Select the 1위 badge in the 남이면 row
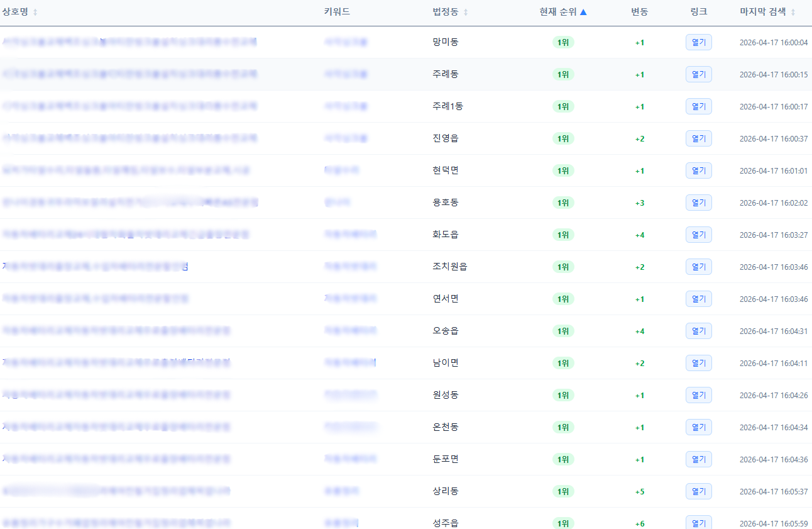This screenshot has height=529, width=812. coord(563,364)
